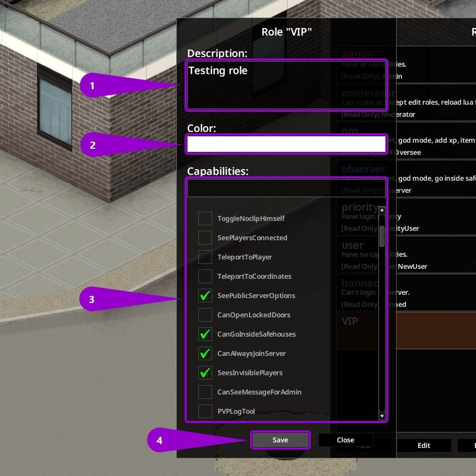Select the observer role in list
476x476 pixels.
click(x=406, y=178)
